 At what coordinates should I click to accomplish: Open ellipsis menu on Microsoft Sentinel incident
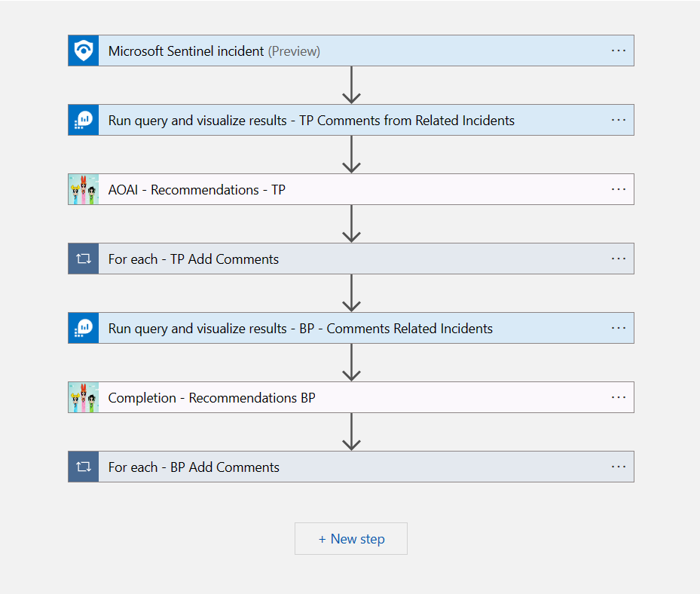click(x=619, y=51)
